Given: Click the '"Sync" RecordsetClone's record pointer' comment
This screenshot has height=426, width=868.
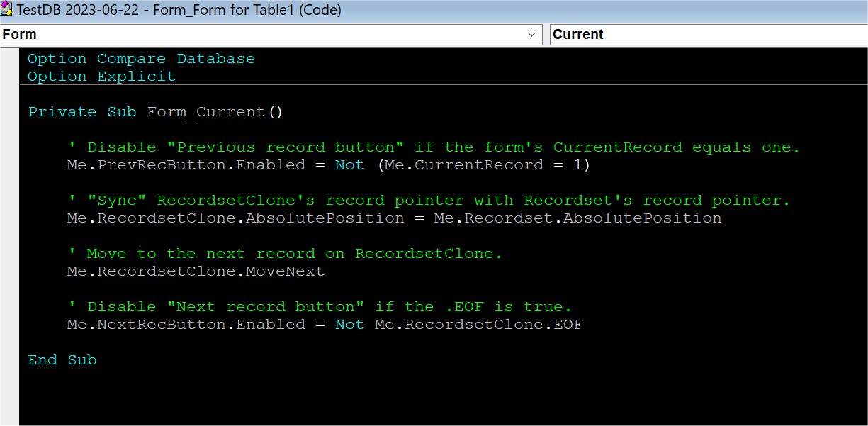Looking at the screenshot, I should (428, 201).
